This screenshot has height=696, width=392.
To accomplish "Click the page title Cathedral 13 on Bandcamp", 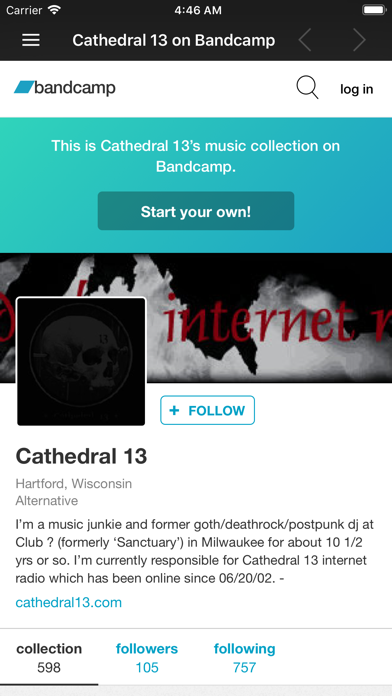I will [174, 40].
